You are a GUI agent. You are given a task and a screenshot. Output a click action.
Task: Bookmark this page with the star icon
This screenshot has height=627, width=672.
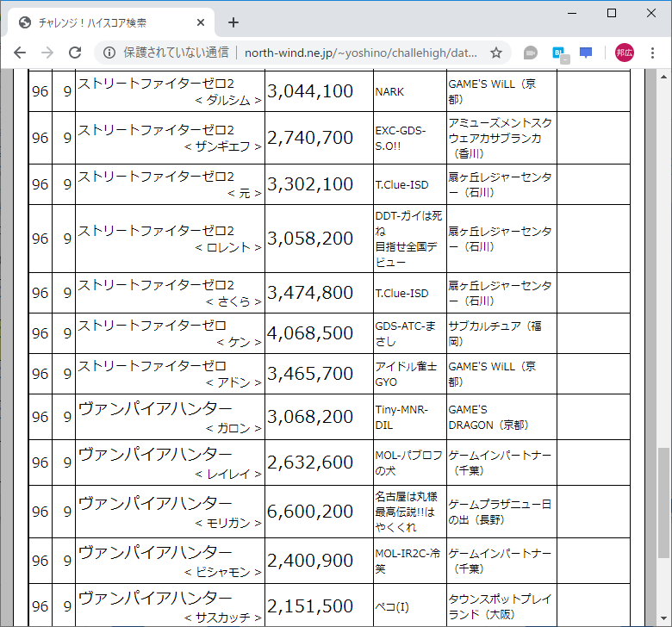point(496,53)
